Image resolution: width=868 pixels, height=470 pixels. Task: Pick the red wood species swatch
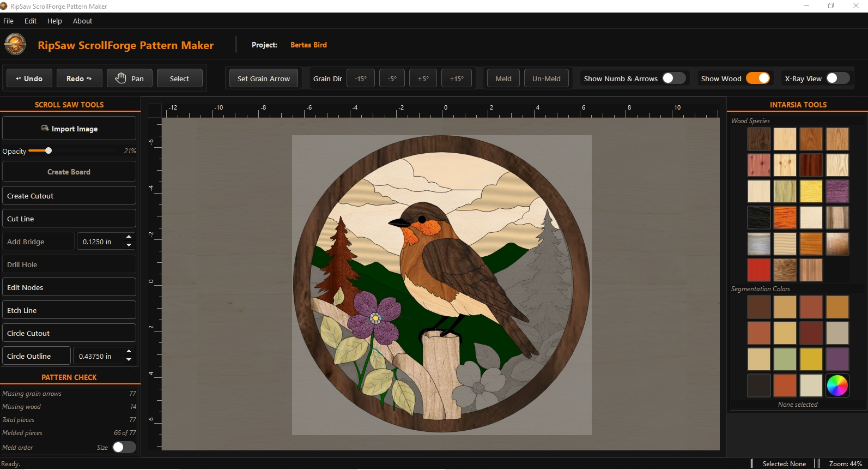pyautogui.click(x=758, y=270)
